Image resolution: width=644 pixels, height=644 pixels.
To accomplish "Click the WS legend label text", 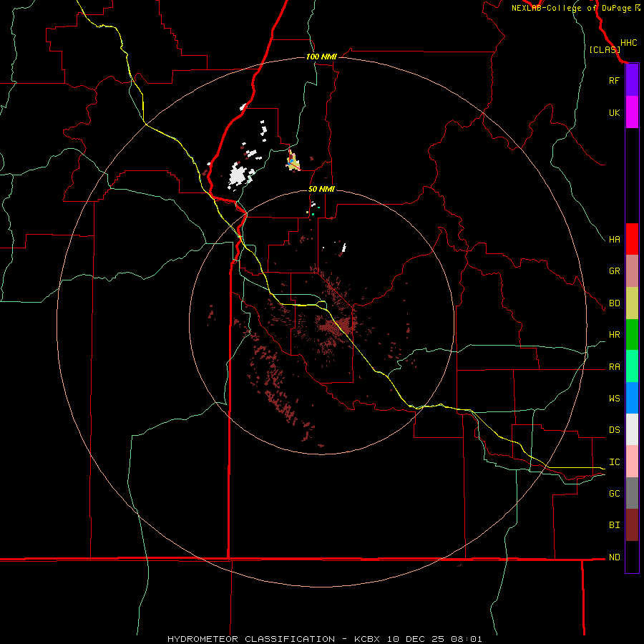I will pos(614,399).
